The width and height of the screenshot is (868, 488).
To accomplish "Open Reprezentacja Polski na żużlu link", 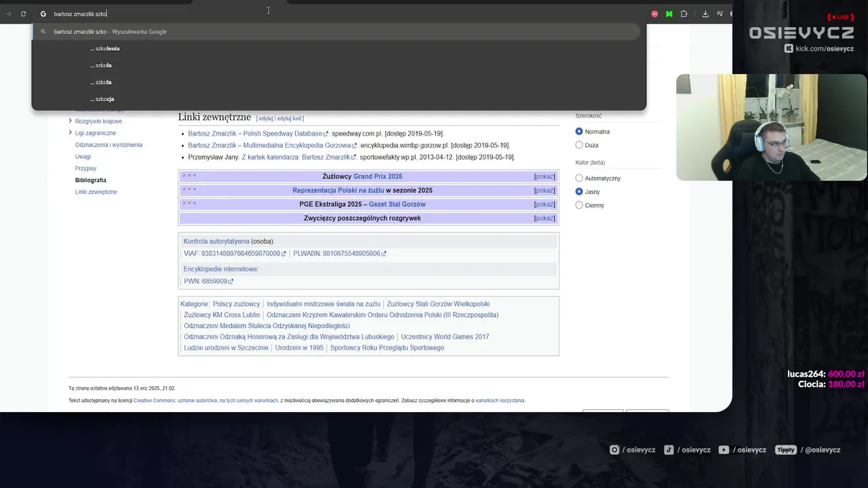I will click(338, 190).
